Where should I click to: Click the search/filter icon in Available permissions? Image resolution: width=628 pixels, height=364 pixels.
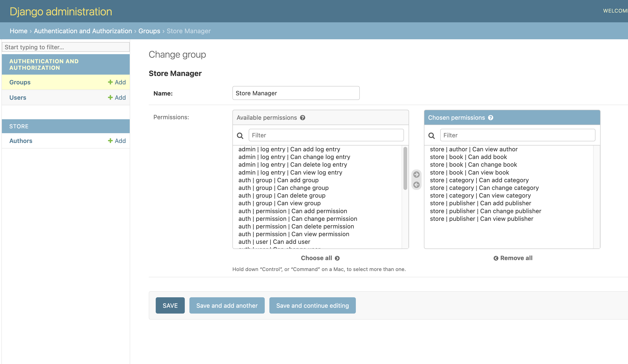(240, 135)
